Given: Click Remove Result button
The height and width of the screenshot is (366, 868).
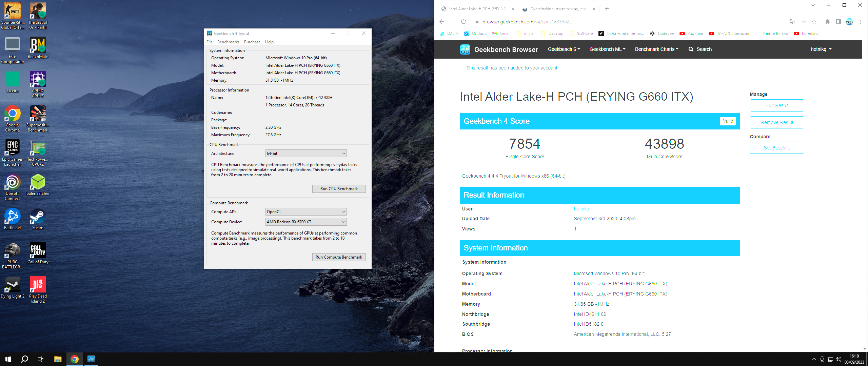Looking at the screenshot, I should (777, 122).
